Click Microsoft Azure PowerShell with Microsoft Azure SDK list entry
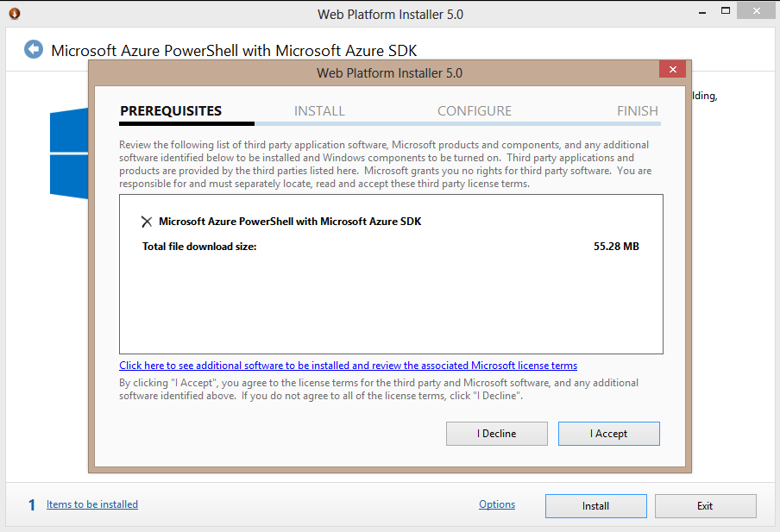The image size is (780, 532). (x=290, y=222)
